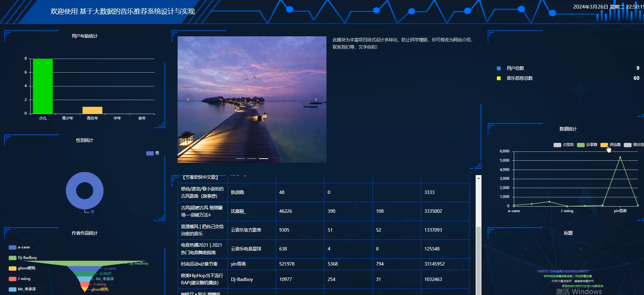This screenshot has width=644, height=295.
Task: Toggle the 分享数 series in the legend
Action: point(587,145)
